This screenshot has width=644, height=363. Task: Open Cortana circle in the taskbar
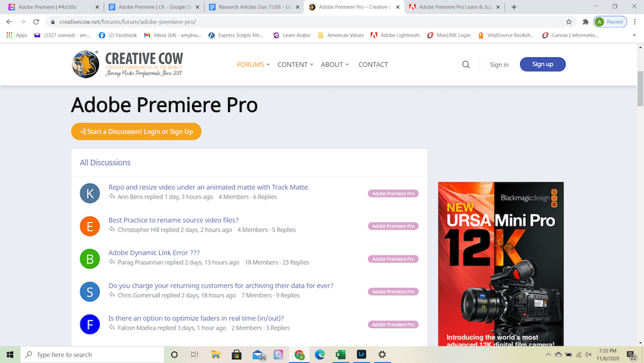(174, 355)
